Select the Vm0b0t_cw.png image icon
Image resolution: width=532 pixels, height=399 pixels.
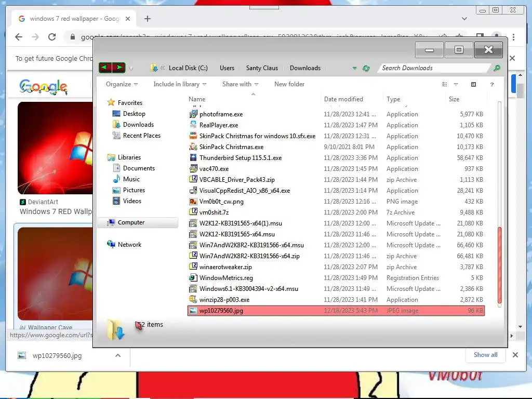193,201
